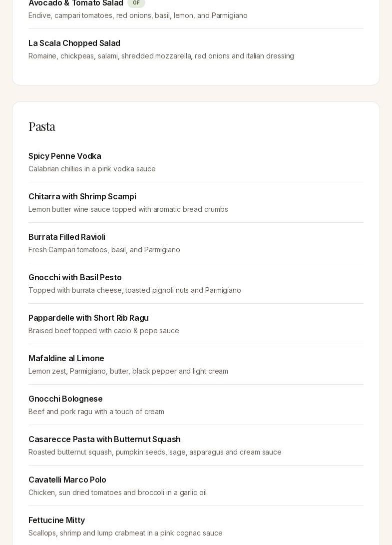Click the Calabrian chillies pink vodka sauce description

(92, 169)
